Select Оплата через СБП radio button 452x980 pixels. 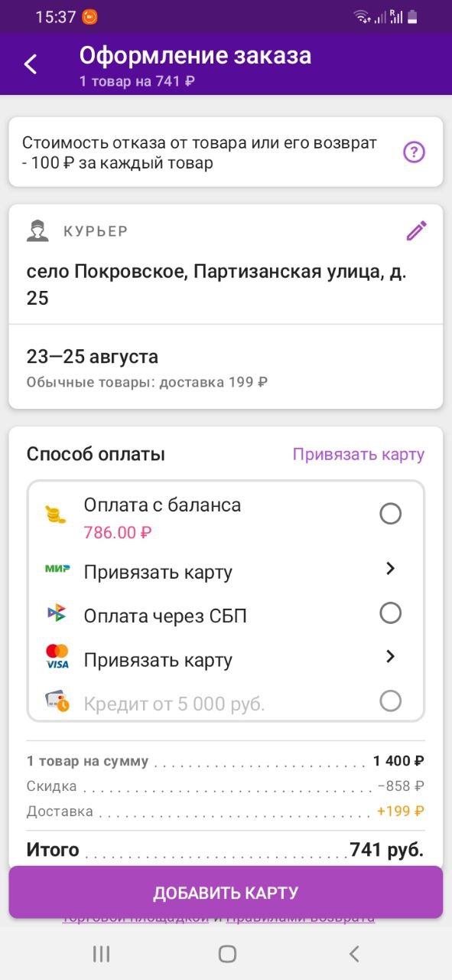[x=390, y=613]
